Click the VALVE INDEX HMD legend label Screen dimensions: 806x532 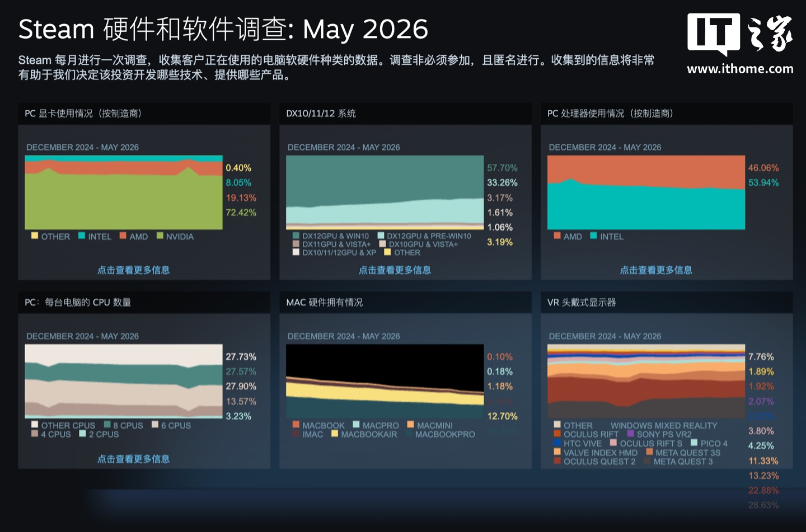(601, 453)
